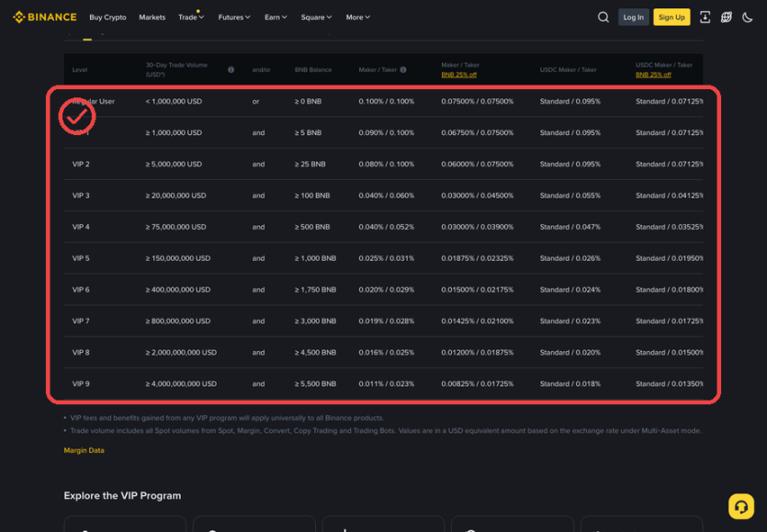Click the '≥ 400,000,000 USD' volume cell
767x532 pixels.
tap(178, 289)
